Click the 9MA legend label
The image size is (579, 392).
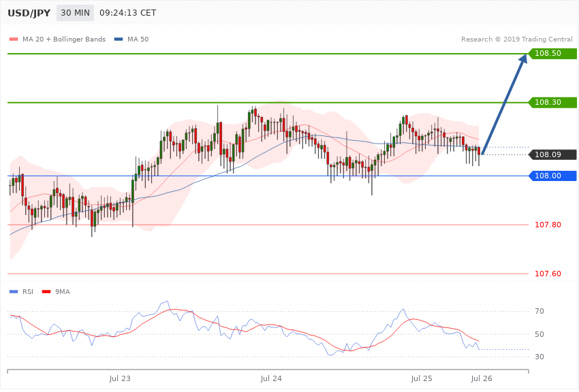click(63, 292)
